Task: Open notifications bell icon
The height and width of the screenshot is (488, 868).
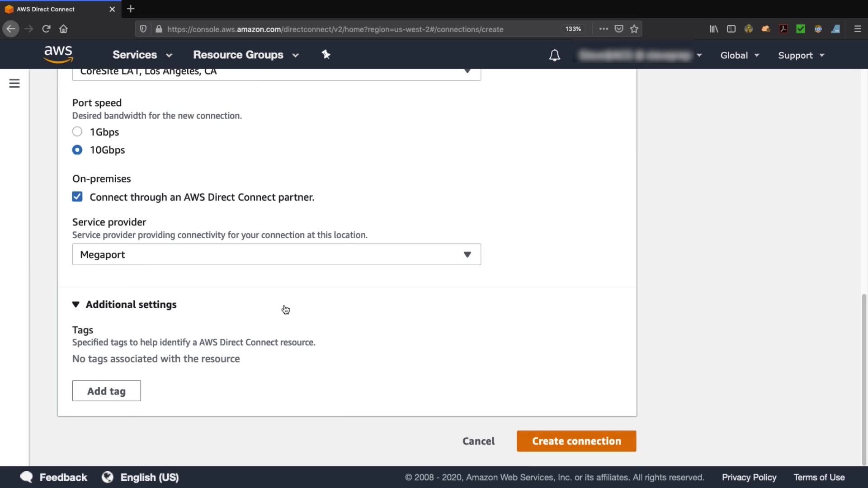Action: 554,55
